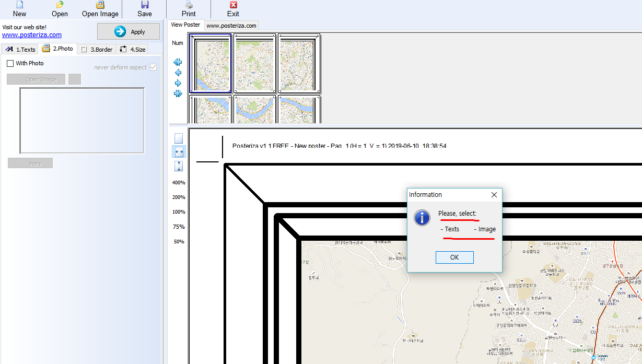
Task: Go to previous page with single-left arrow
Action: [x=178, y=73]
